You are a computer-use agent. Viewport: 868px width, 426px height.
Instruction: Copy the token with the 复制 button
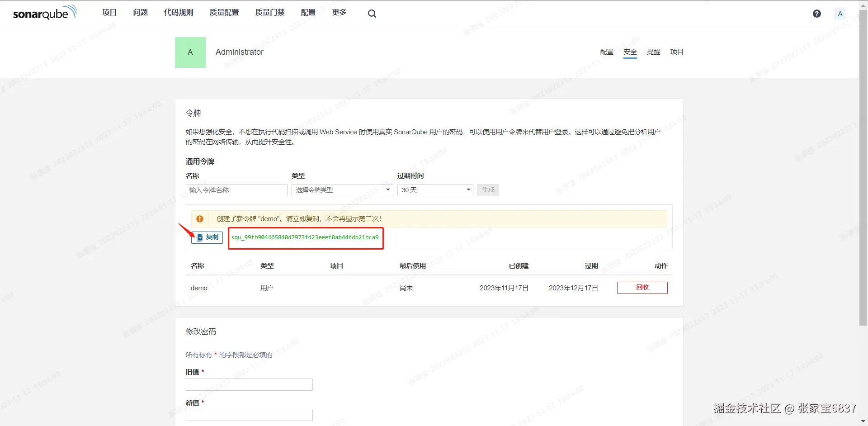207,237
